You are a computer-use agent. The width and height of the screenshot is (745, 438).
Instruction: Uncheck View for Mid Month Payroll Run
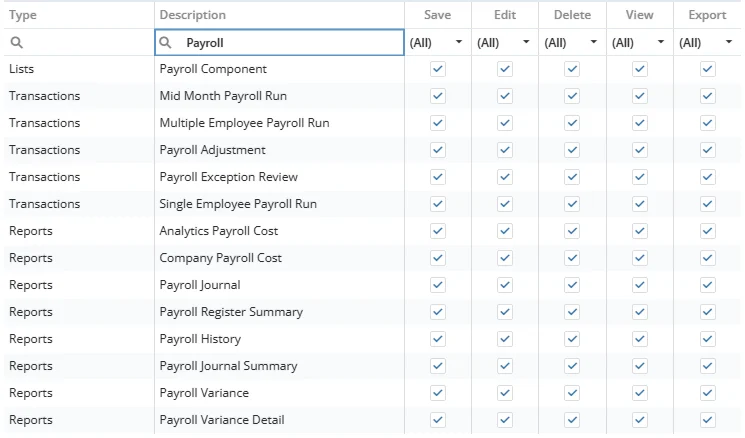click(640, 96)
